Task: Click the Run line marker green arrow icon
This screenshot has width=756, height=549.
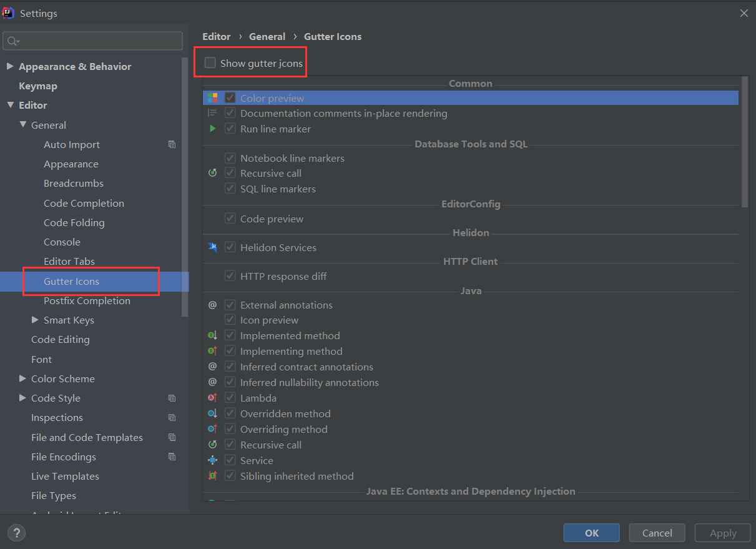Action: tap(212, 129)
